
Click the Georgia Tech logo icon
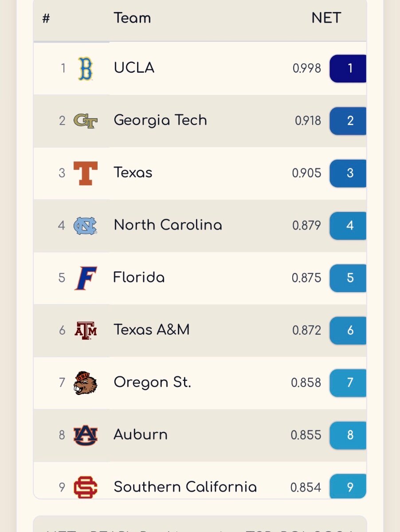tap(85, 121)
